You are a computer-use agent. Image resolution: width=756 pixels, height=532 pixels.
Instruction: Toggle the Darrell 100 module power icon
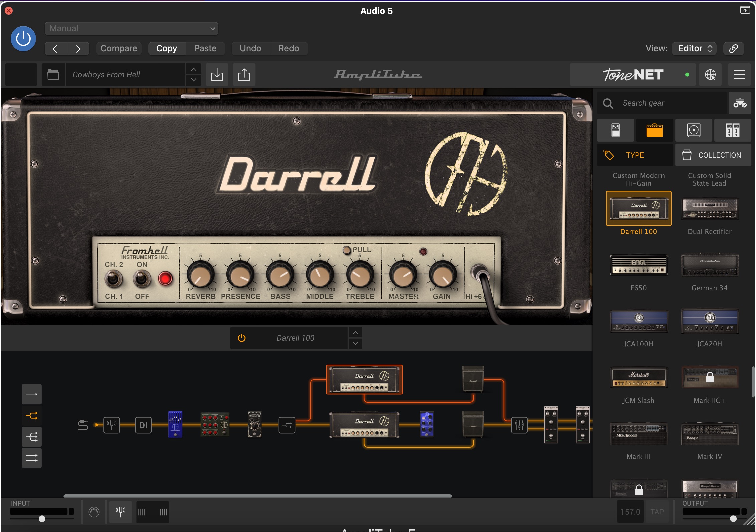242,338
